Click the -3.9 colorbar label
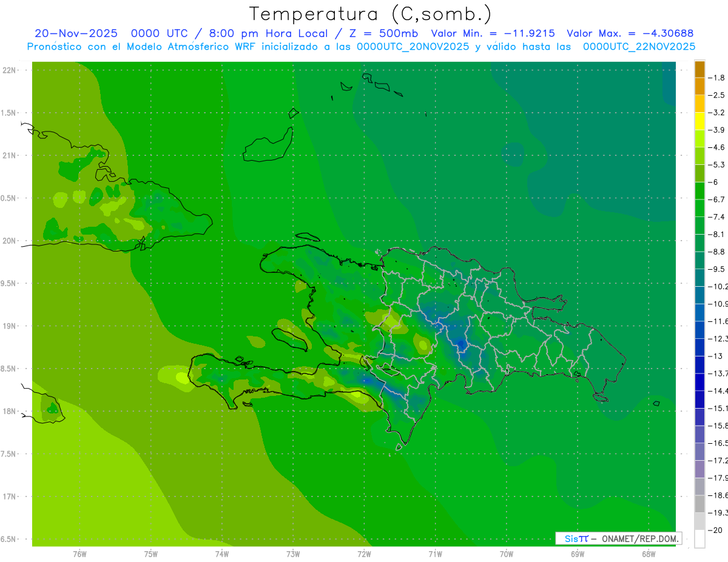Screen dimensions: 728x562 (x=716, y=130)
